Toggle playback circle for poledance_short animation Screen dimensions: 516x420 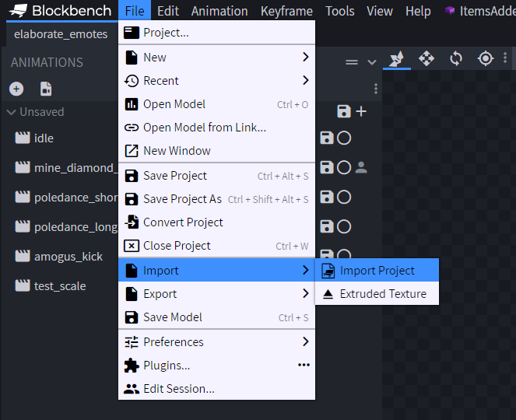click(343, 197)
